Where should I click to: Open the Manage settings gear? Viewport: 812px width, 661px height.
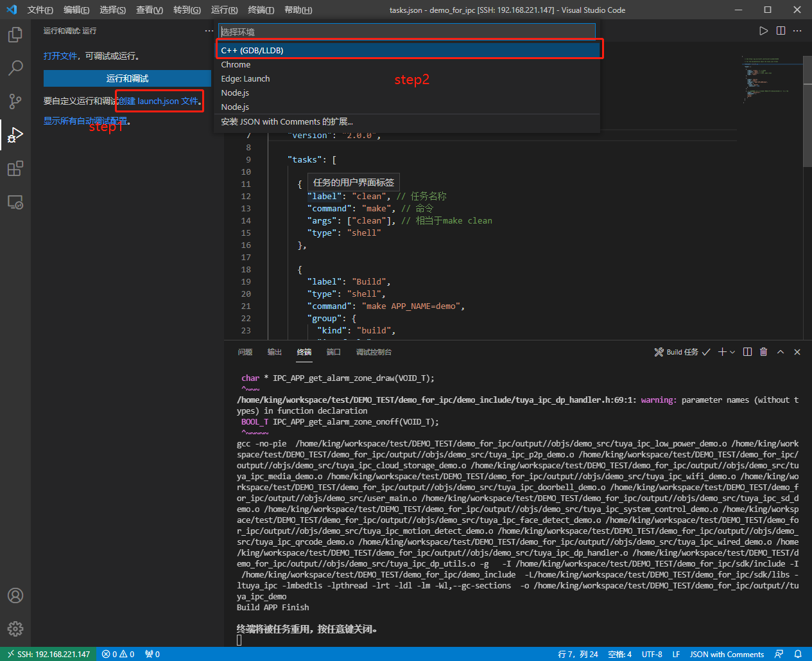coord(15,629)
